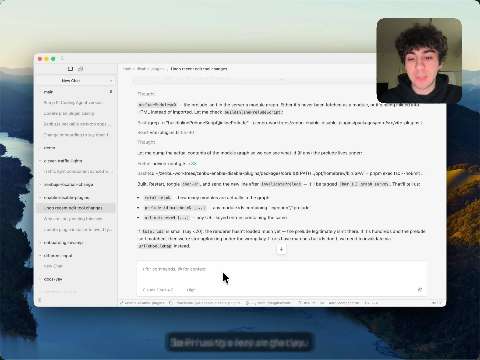
Task: Click the icon right of the "main" header
Action: pos(111,91)
